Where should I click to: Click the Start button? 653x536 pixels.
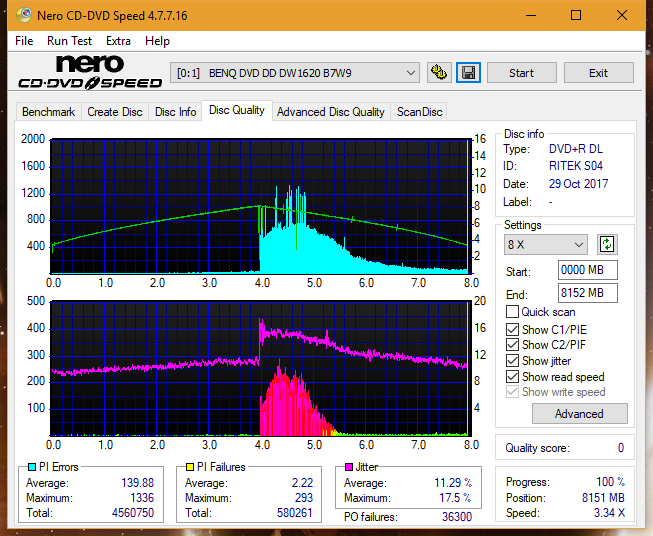tap(521, 73)
